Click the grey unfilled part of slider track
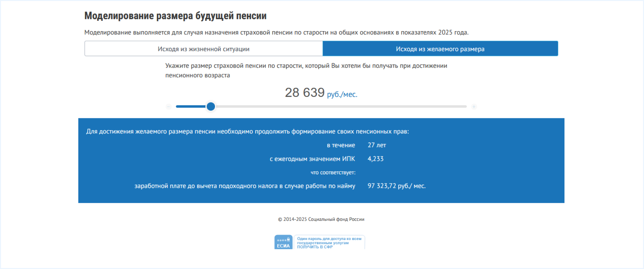The height and width of the screenshot is (269, 644). [x=339, y=107]
